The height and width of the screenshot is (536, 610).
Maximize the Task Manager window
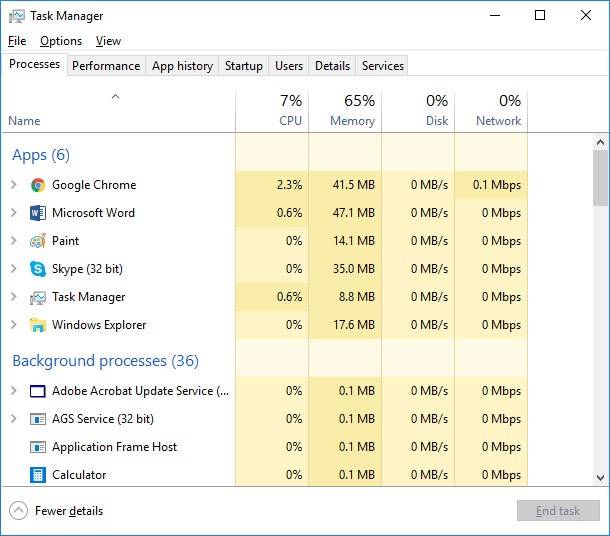[540, 16]
